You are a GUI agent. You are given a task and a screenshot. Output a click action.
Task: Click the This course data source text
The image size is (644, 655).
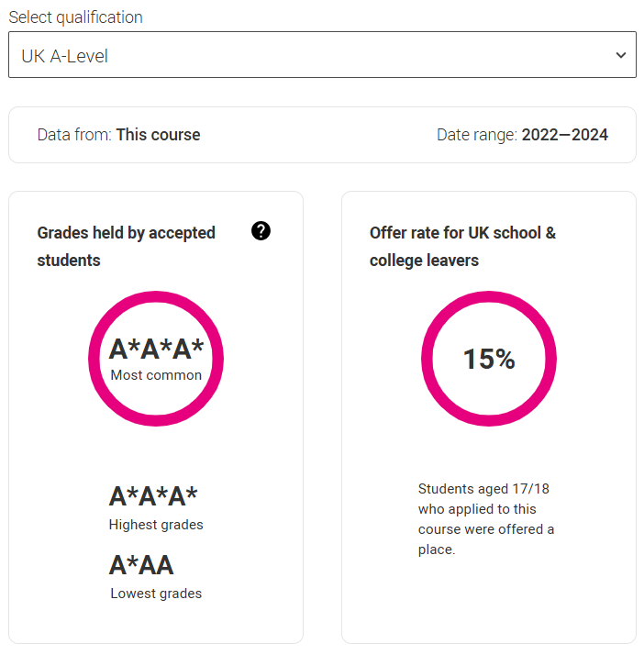click(158, 135)
